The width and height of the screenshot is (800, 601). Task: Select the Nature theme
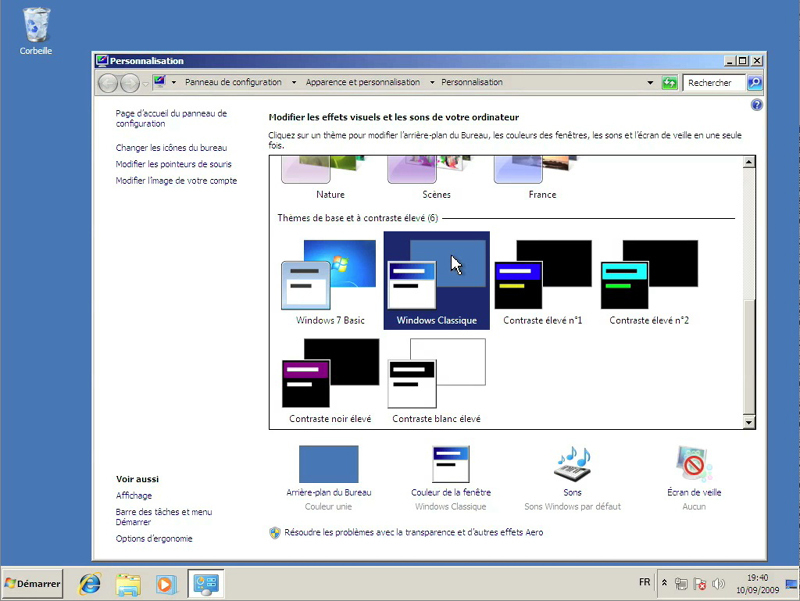click(330, 179)
